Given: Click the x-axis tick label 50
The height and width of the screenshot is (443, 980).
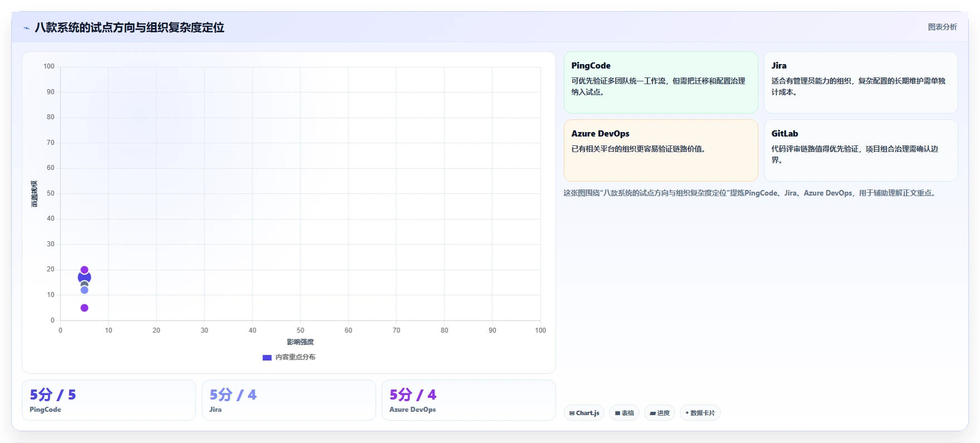Looking at the screenshot, I should click(300, 330).
